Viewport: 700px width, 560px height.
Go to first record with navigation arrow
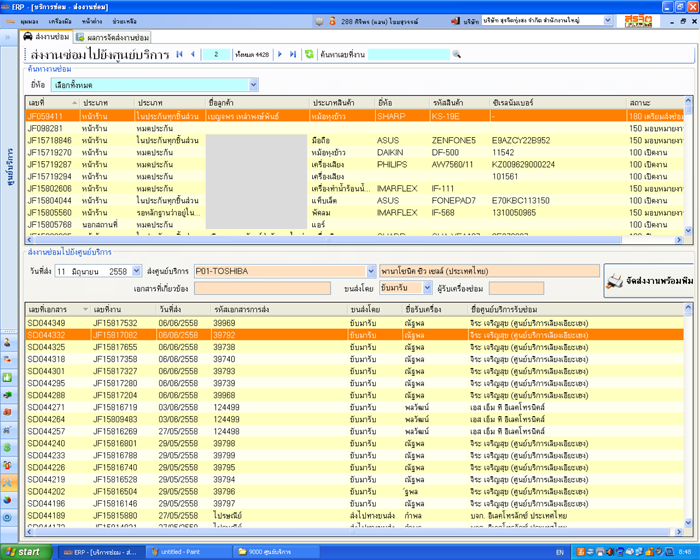click(x=179, y=54)
